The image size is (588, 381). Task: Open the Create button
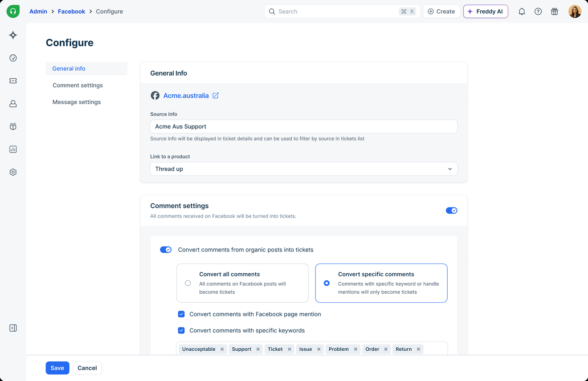[441, 12]
